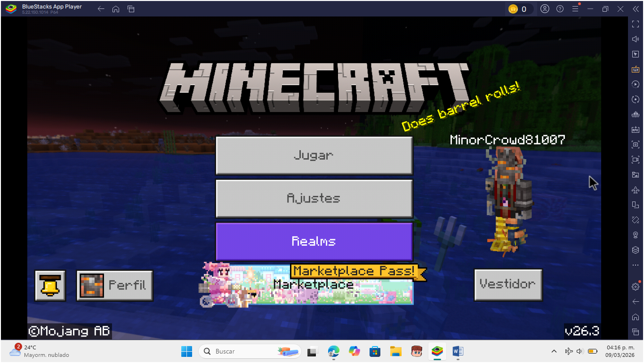Click the yellow notification bell icon

click(50, 285)
